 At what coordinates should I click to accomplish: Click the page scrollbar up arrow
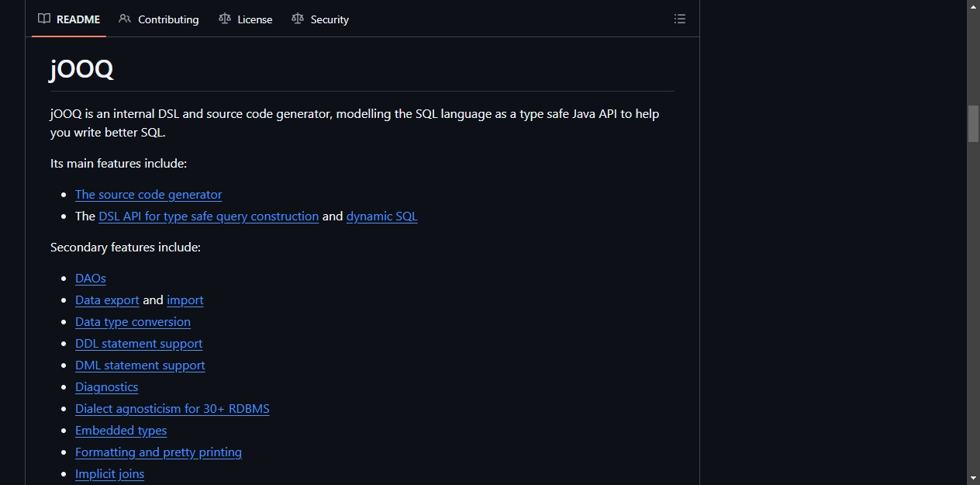973,7
